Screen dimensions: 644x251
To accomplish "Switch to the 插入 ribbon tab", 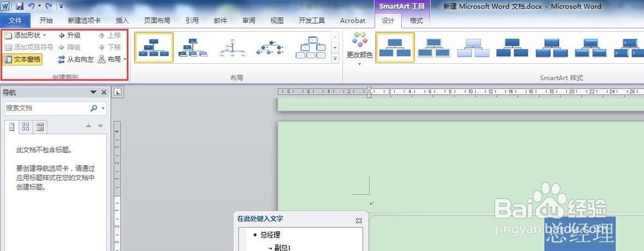I will [x=122, y=21].
